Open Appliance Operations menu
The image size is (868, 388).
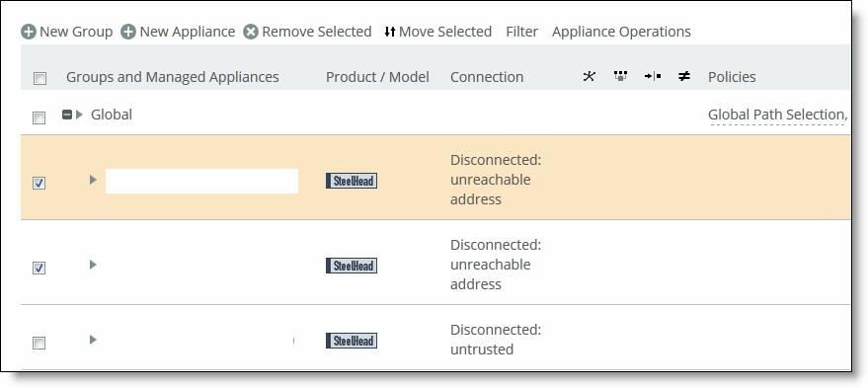click(x=621, y=33)
